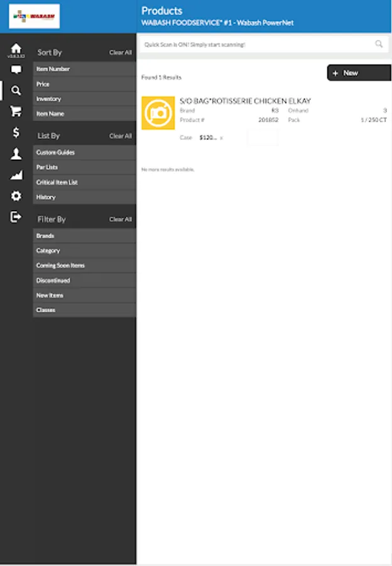The width and height of the screenshot is (392, 566).
Task: Click the Sort By heading
Action: 50,52
